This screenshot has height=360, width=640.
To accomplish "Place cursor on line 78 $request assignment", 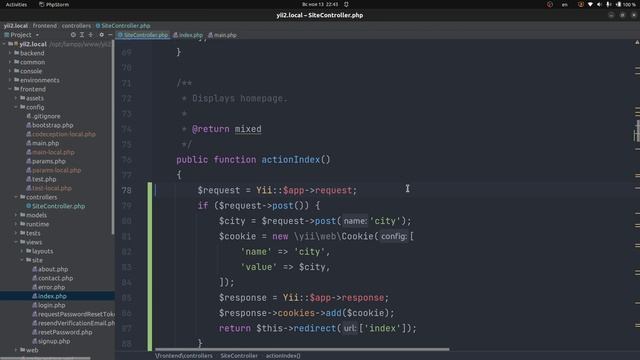I will point(277,190).
